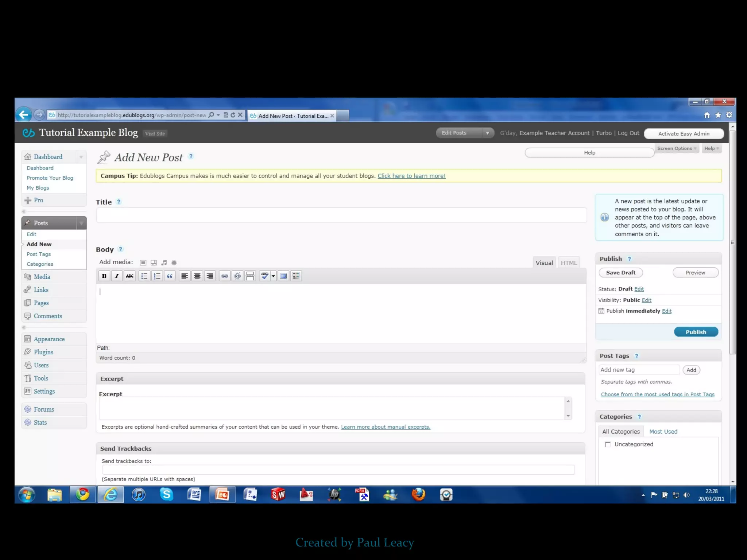The height and width of the screenshot is (560, 747).
Task: Align body text center
Action: (x=197, y=276)
